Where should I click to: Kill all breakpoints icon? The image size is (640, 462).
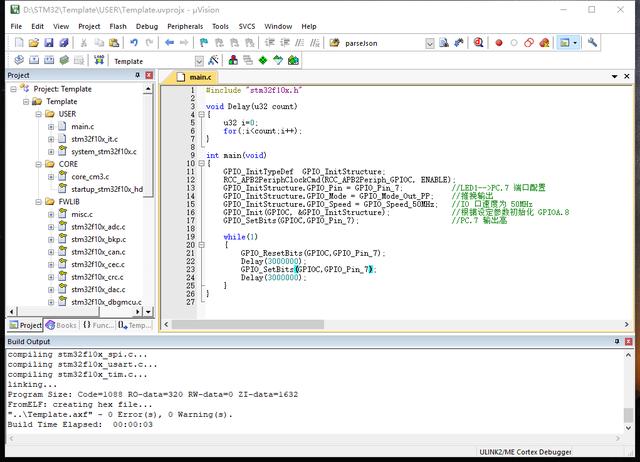[544, 42]
